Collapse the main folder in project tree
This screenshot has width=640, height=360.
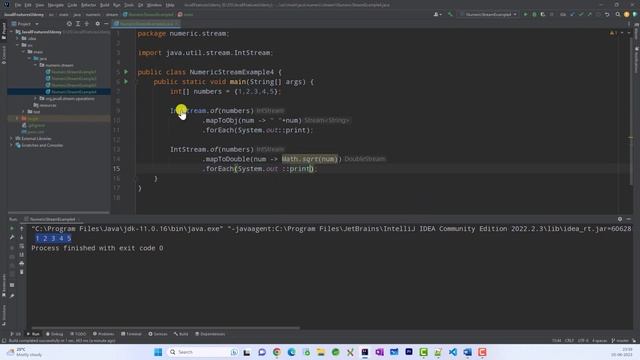click(x=24, y=52)
